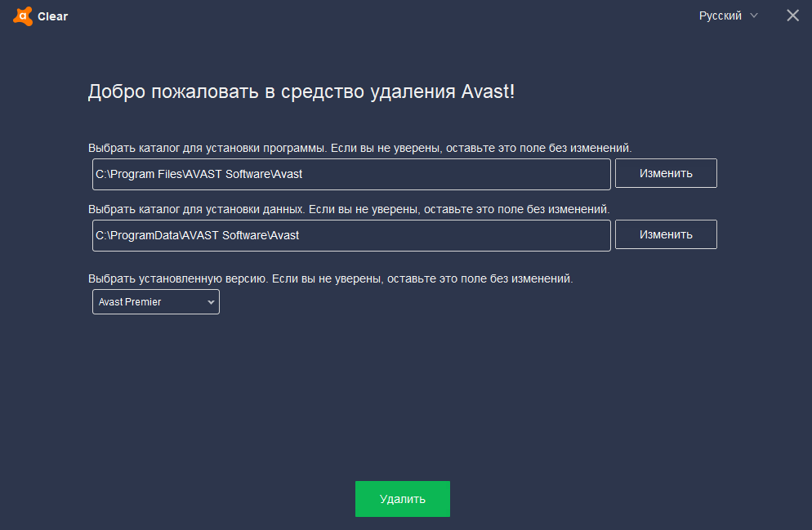Click the text about каталог для установки данных
Screen dimensions: 812x530
(x=349, y=209)
